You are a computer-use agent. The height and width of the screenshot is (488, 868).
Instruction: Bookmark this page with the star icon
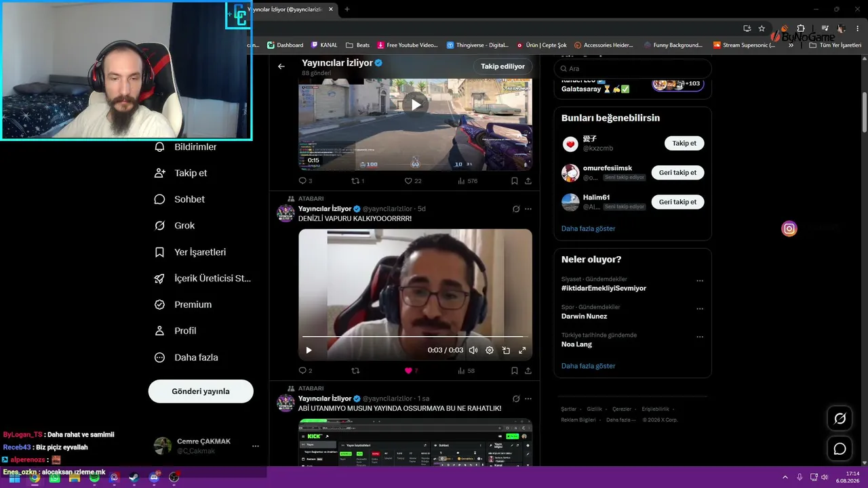click(x=762, y=28)
